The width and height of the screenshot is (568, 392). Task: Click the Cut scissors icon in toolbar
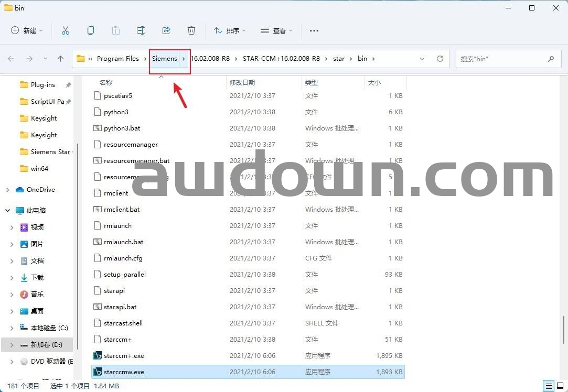(66, 30)
